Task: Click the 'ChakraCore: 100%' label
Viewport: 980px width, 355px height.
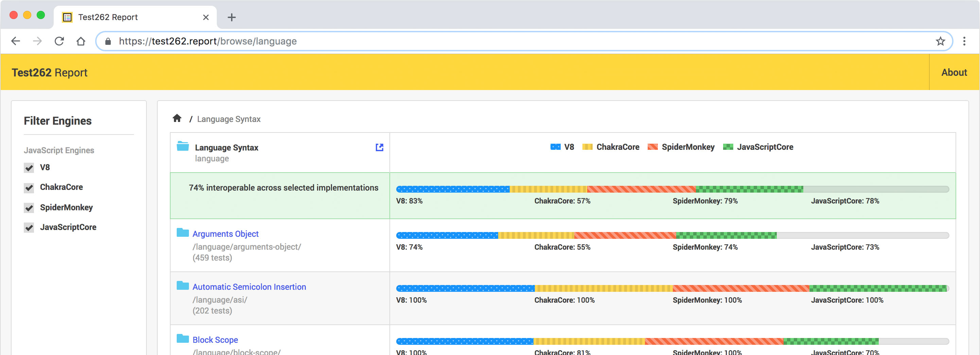Action: pyautogui.click(x=564, y=300)
